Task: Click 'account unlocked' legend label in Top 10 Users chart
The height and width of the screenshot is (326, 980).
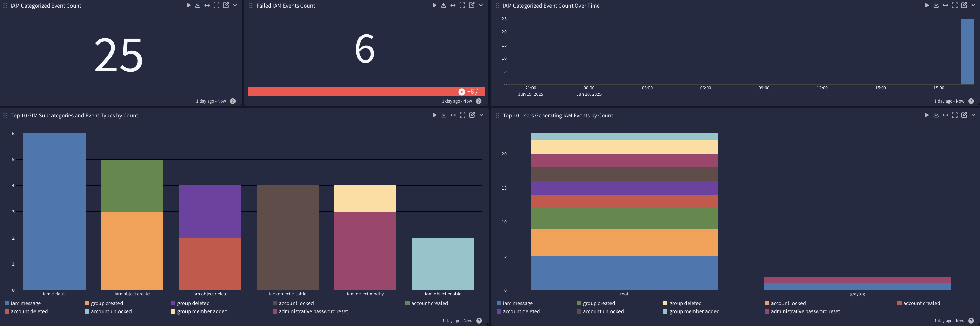Action: click(x=603, y=311)
